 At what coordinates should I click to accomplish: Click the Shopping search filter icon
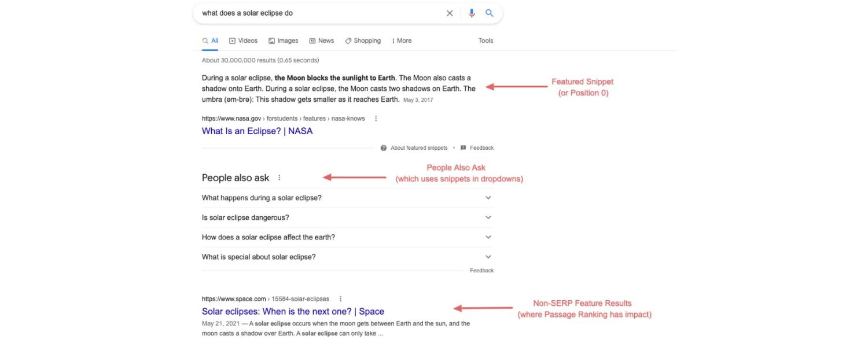point(347,40)
